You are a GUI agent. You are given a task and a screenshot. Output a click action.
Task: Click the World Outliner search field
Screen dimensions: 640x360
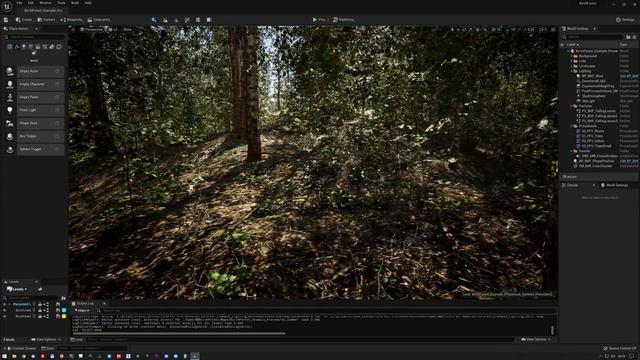593,37
